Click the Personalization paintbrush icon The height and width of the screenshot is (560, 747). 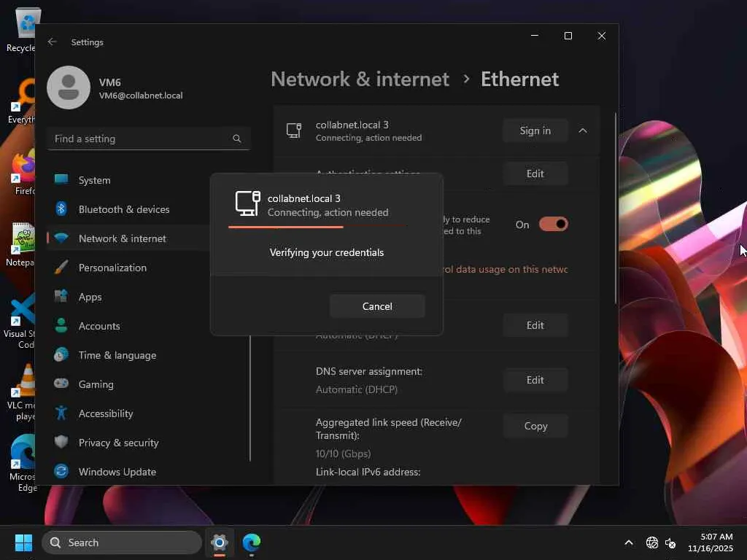pyautogui.click(x=61, y=267)
